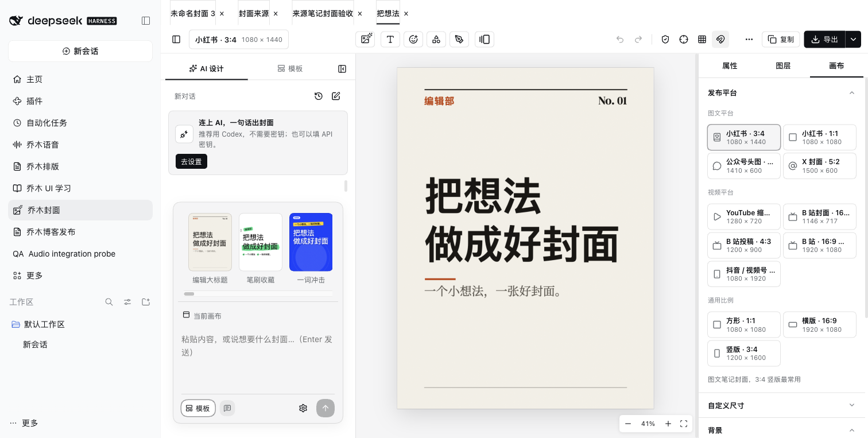Open the export options dropdown arrow
Viewport: 868px width, 438px height.
854,39
